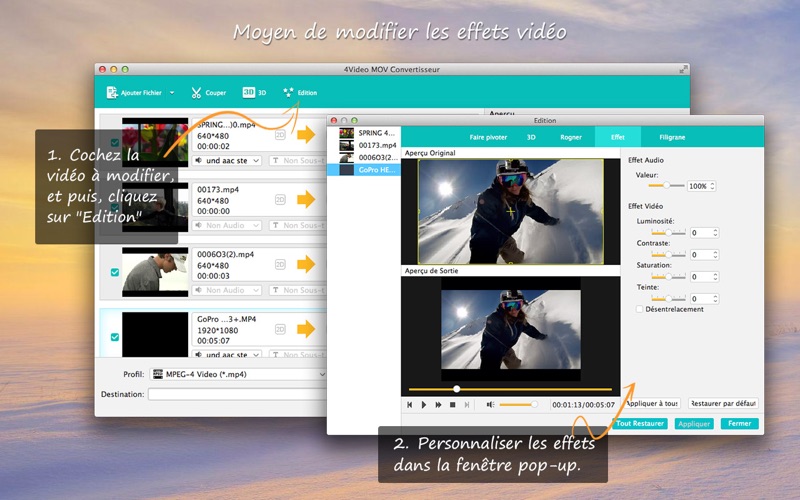Click Appliquer à tous button

653,404
